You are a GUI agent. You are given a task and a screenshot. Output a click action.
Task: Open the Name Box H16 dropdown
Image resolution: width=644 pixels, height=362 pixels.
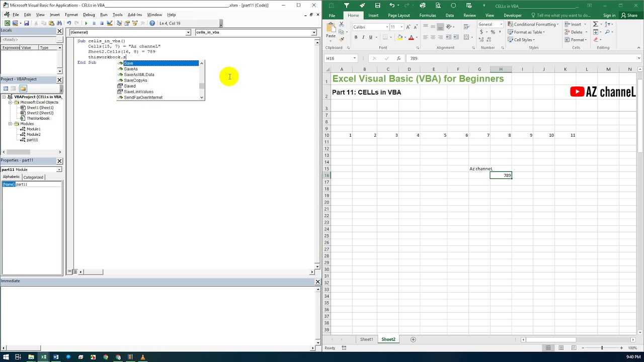pos(354,58)
